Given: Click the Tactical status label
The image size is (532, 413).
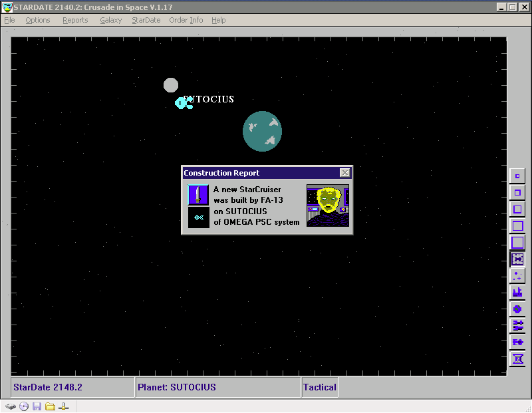Looking at the screenshot, I should click(320, 387).
